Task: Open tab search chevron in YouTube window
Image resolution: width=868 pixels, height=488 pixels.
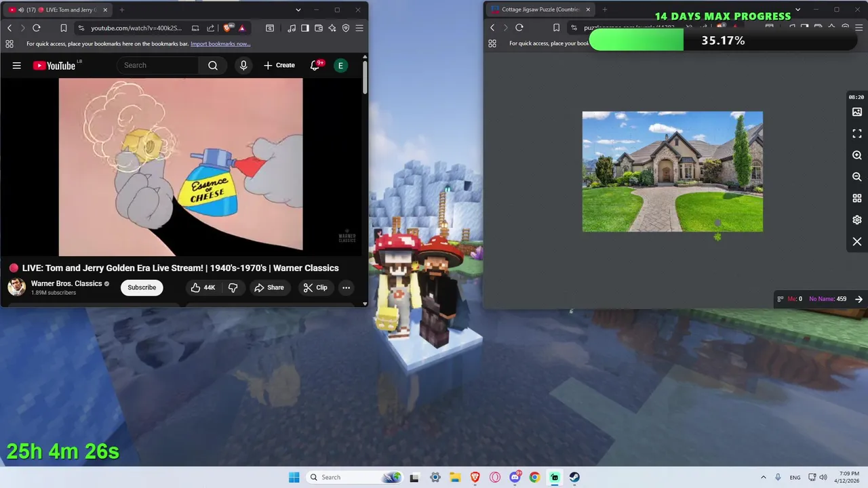Action: pos(298,10)
